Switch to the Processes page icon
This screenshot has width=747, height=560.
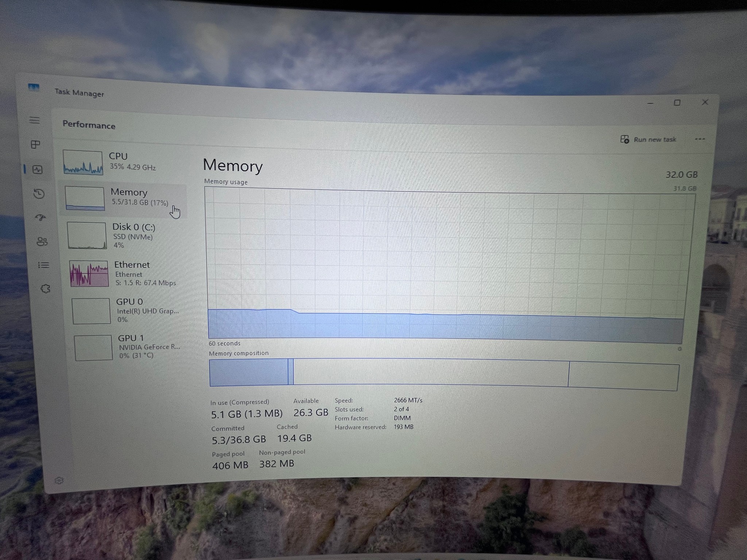[x=35, y=144]
